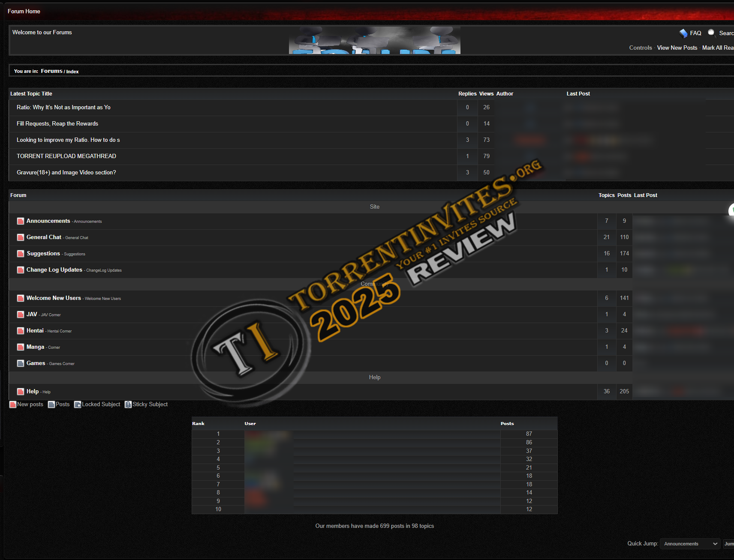Click the Manga forum icon

click(x=20, y=347)
